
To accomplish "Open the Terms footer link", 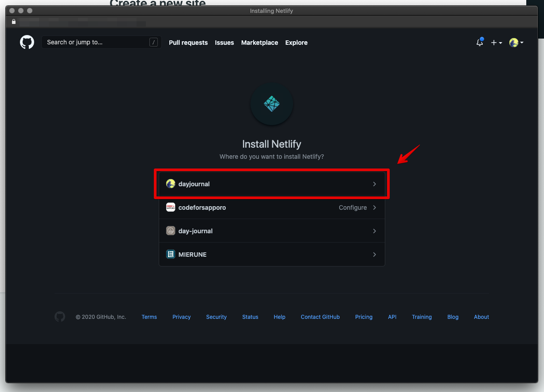I will (149, 317).
